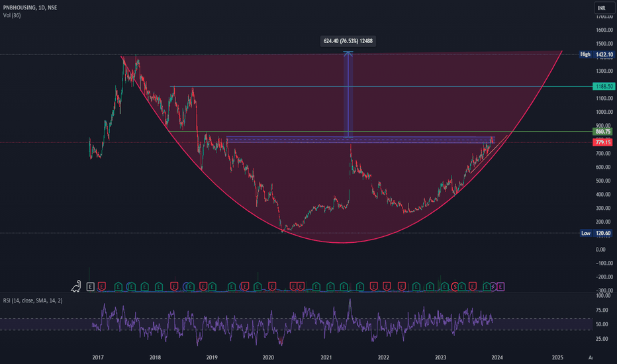617x364 pixels.
Task: Click the 2024 year label on time axis
Action: pyautogui.click(x=497, y=357)
